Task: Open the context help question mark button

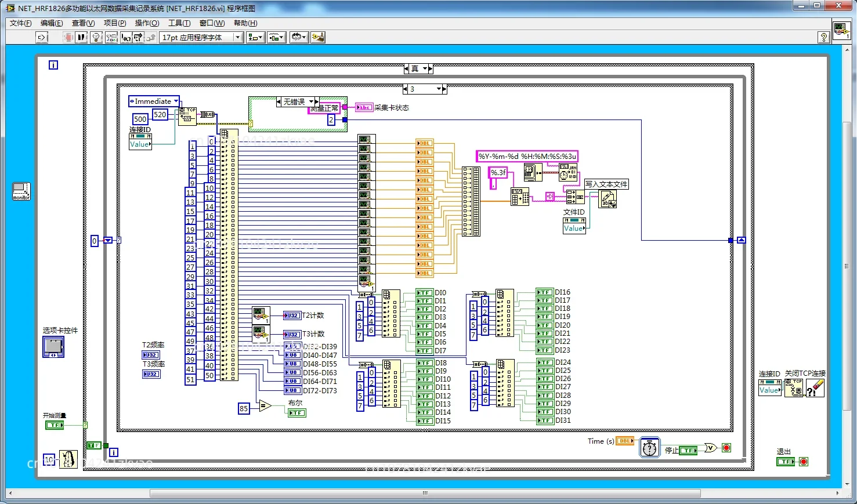Action: click(823, 37)
